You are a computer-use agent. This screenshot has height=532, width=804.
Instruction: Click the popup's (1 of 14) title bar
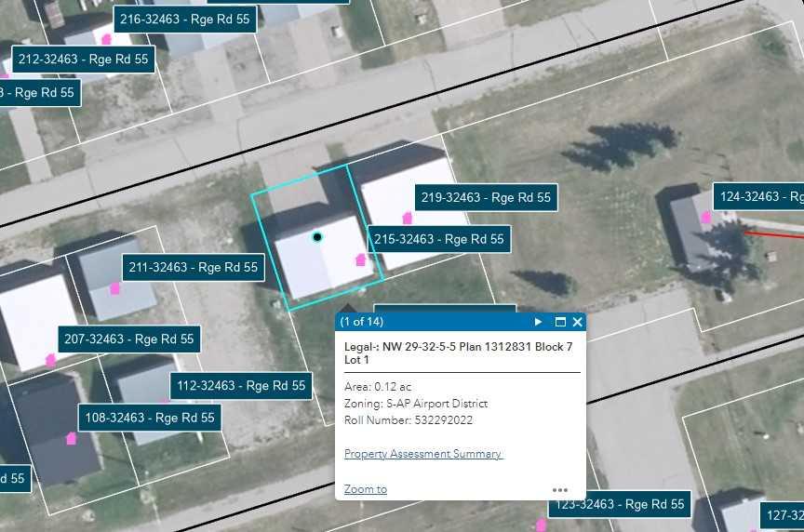428,322
